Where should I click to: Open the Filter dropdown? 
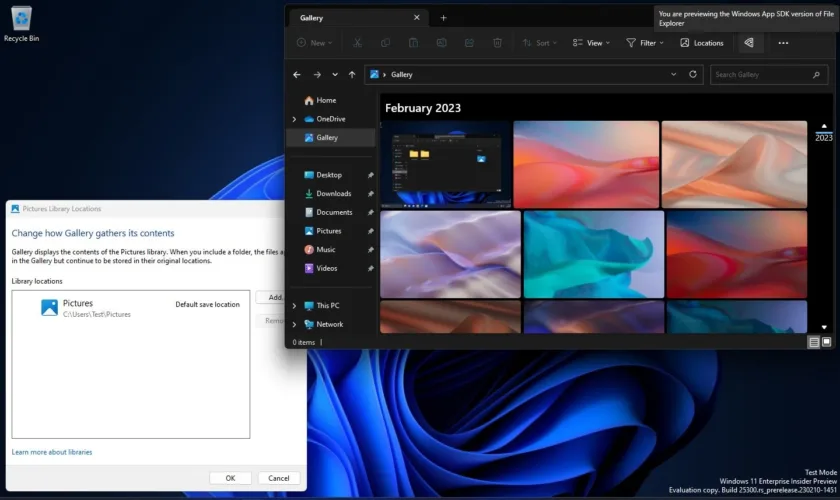click(645, 43)
